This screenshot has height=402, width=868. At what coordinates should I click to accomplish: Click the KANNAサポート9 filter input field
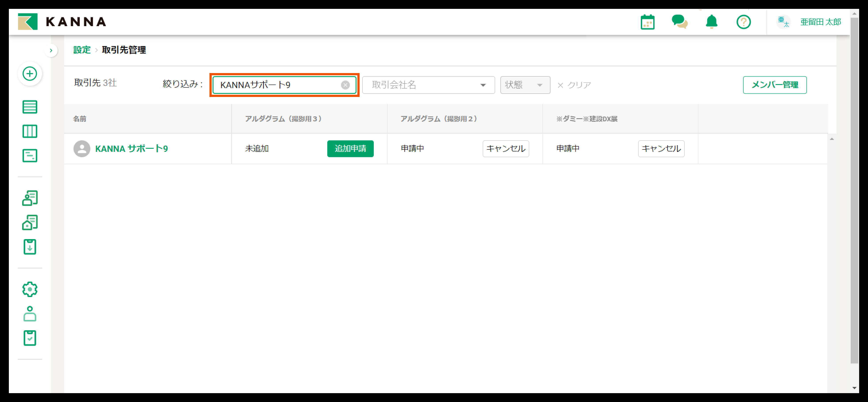click(x=276, y=85)
